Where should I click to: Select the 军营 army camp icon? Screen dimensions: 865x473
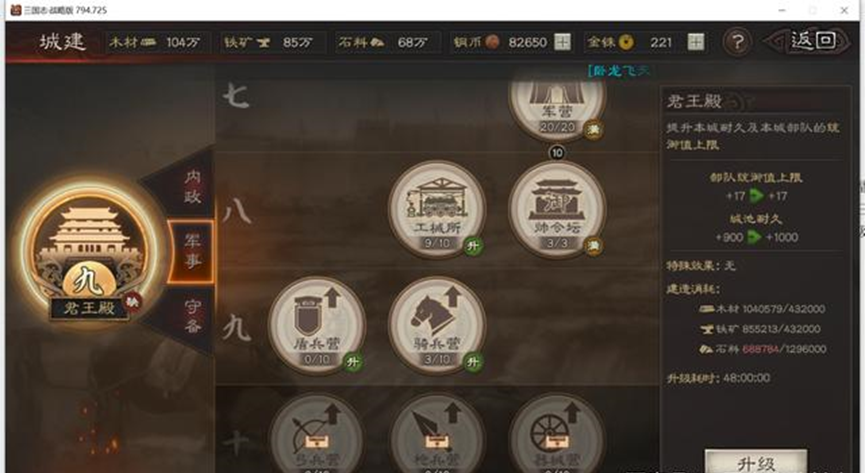[x=557, y=110]
